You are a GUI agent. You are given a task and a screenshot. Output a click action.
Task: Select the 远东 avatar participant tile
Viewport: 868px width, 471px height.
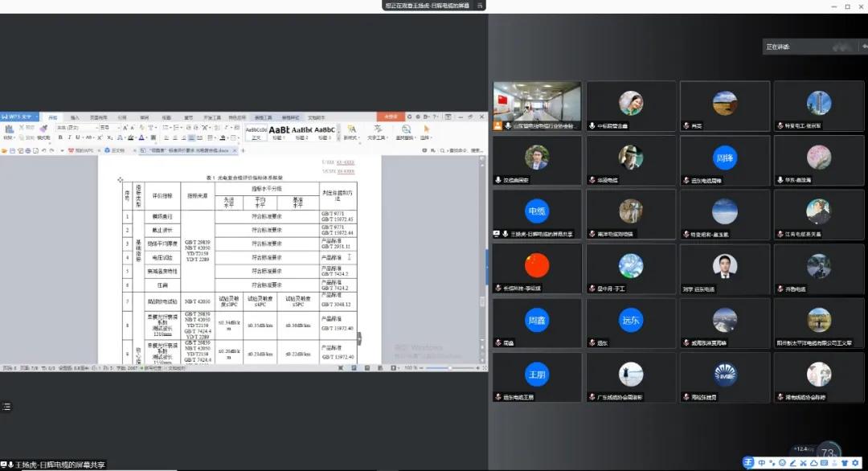click(x=631, y=323)
